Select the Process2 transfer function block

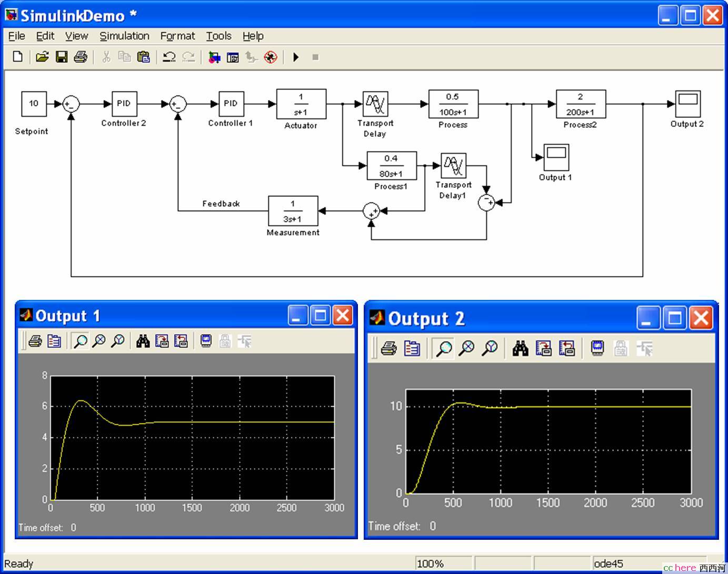coord(581,104)
